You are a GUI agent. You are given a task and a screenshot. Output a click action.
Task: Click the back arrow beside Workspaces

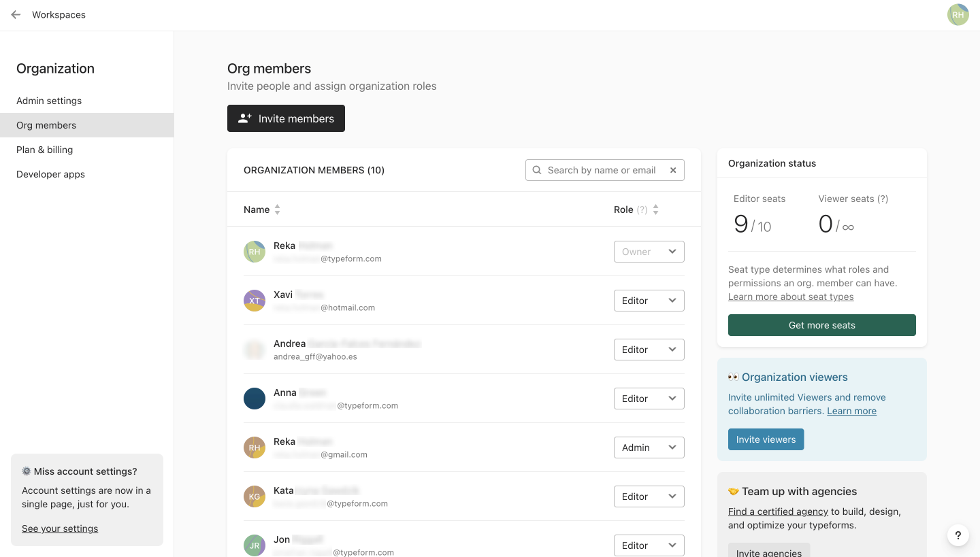click(x=16, y=15)
